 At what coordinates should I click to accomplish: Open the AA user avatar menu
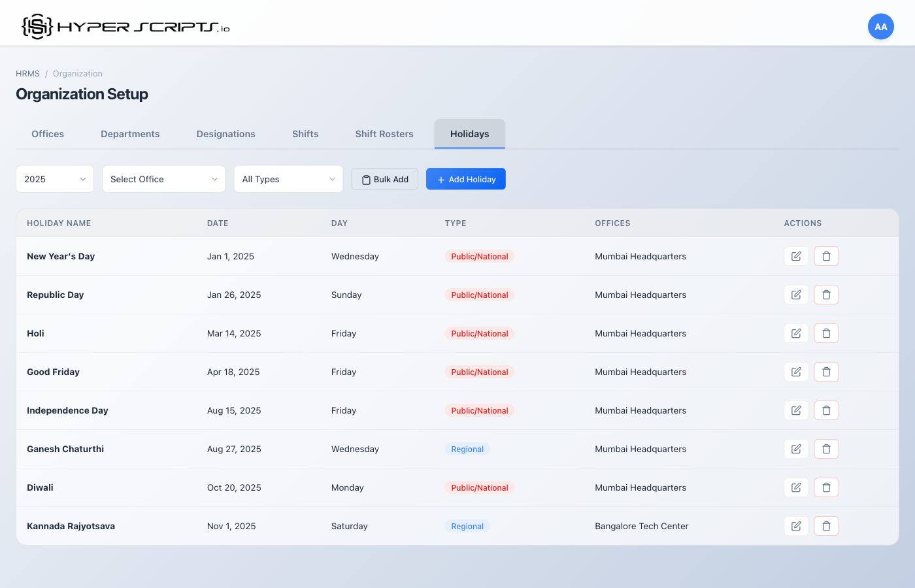coord(880,27)
